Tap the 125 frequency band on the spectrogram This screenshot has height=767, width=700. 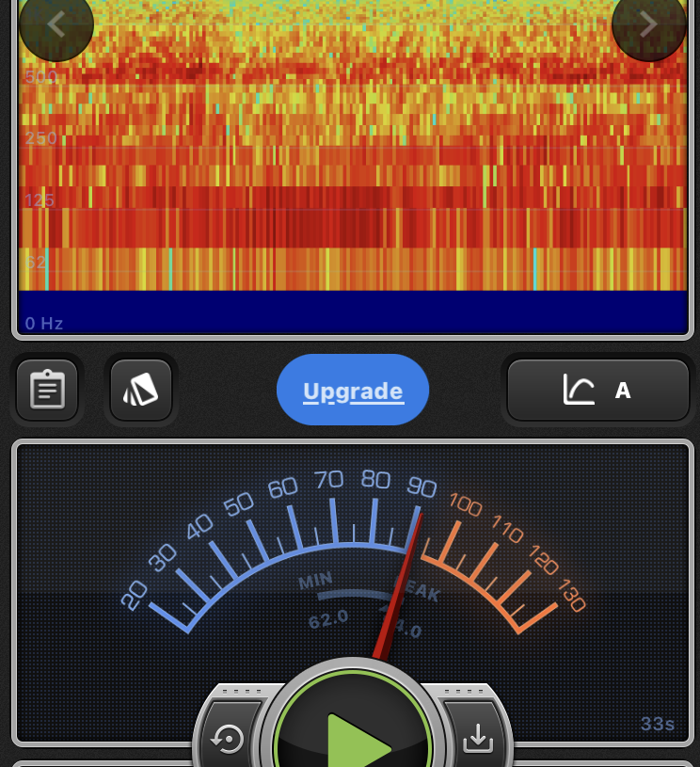click(40, 200)
